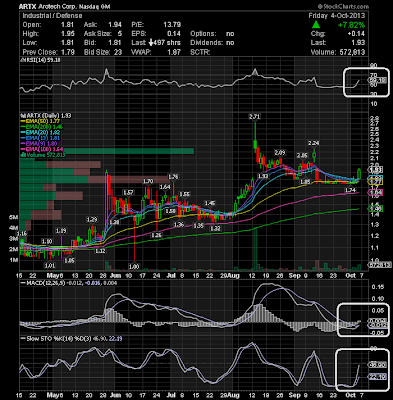Click the Last 1.93 price value
Viewport: 393px width, 400px height.
point(358,43)
